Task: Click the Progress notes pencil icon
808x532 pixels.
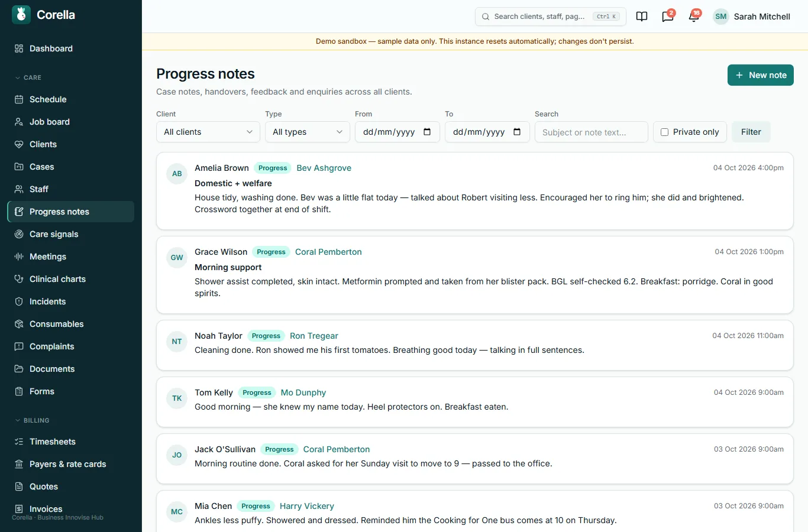Action: coord(19,212)
